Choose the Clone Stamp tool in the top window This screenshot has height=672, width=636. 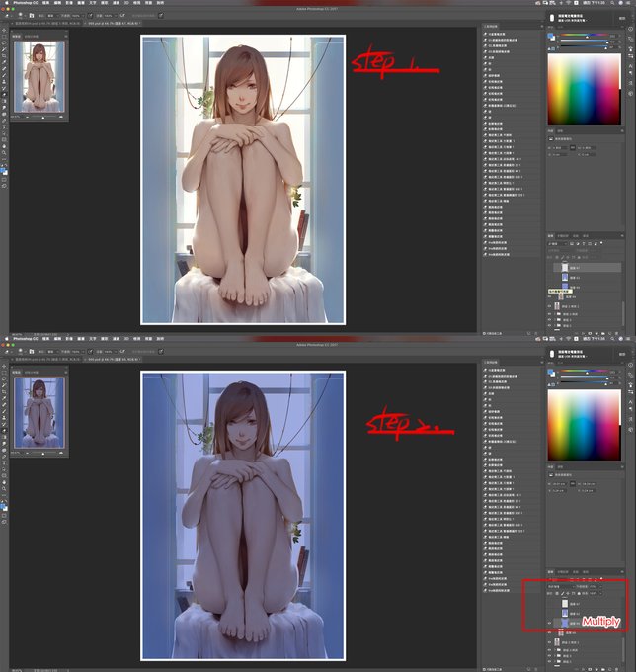[x=4, y=81]
